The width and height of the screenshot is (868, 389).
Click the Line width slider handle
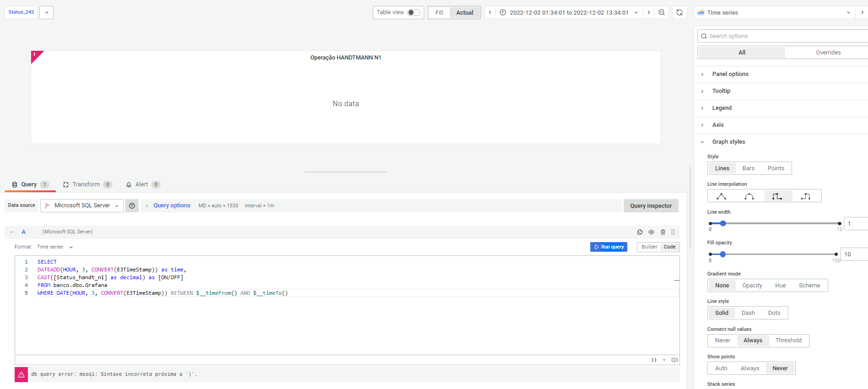[723, 224]
